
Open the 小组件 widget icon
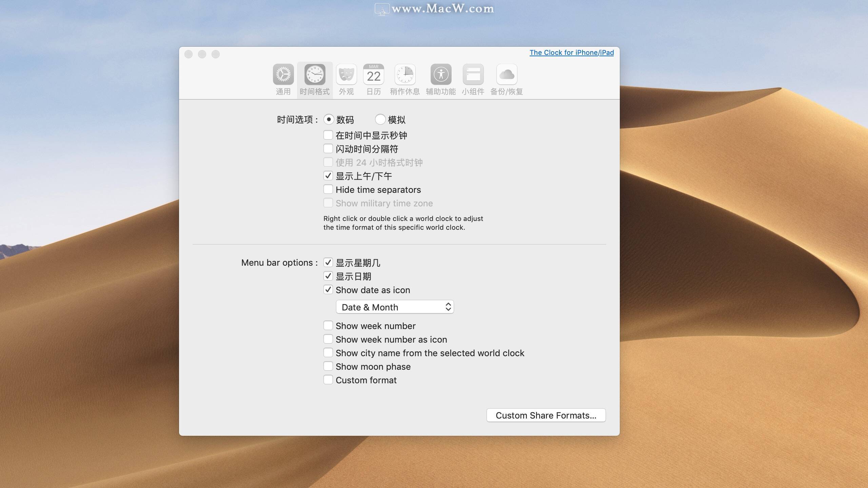pyautogui.click(x=473, y=75)
